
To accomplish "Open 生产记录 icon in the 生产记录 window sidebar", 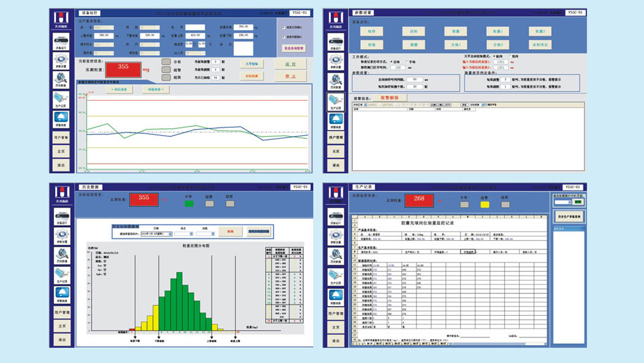I will coord(336,276).
